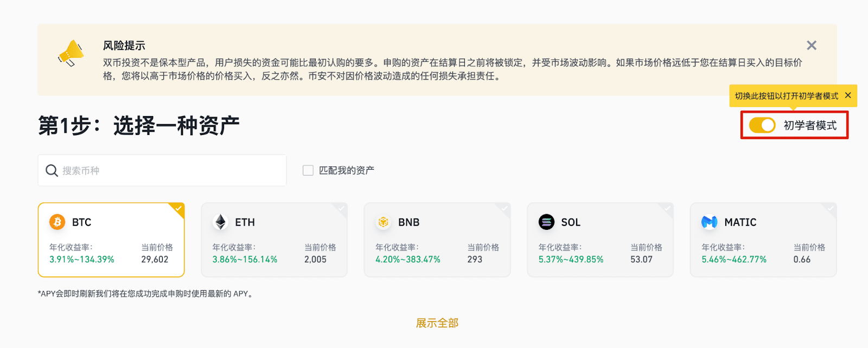Close the beginner mode tooltip

[x=848, y=95]
